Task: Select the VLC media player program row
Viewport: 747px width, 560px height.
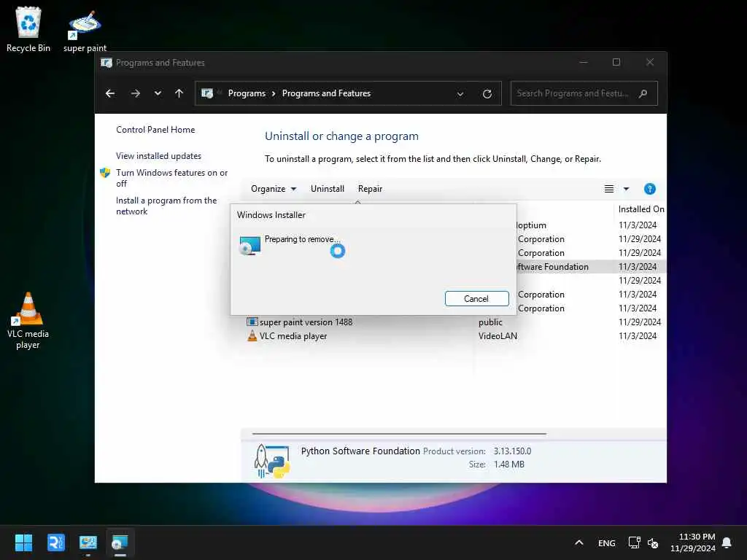Action: (455, 335)
